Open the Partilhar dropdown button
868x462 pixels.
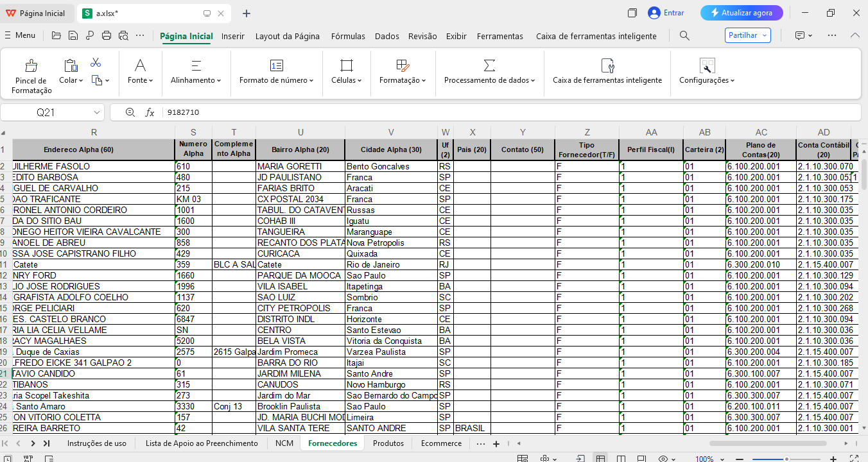coord(747,36)
